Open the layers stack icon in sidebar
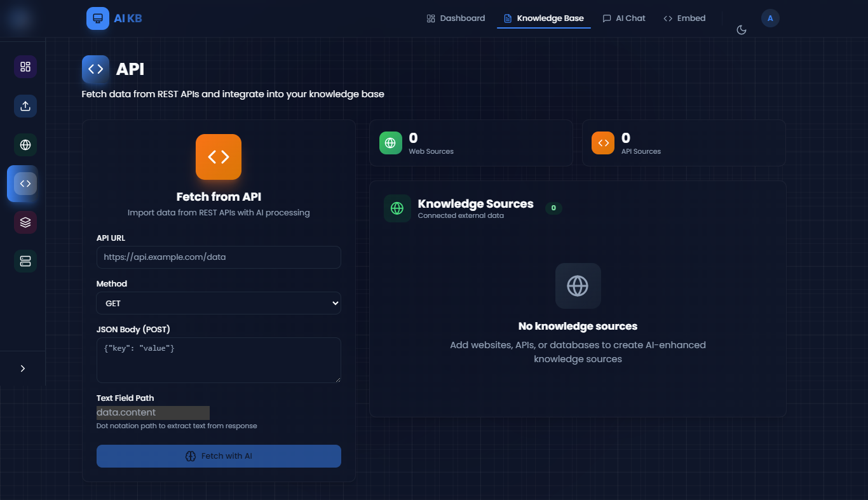 pyautogui.click(x=25, y=222)
